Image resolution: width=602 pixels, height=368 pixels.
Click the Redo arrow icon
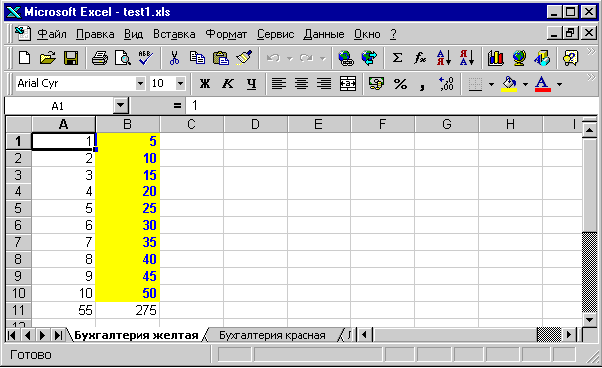(306, 58)
